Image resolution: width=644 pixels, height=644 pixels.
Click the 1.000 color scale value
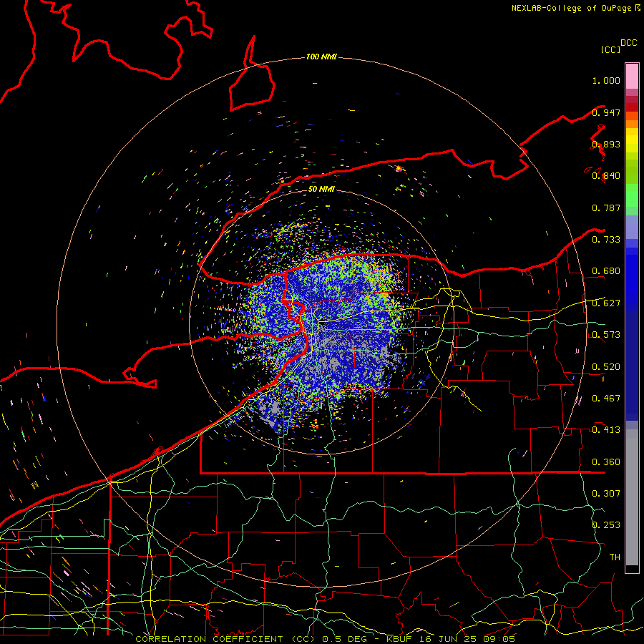(606, 80)
